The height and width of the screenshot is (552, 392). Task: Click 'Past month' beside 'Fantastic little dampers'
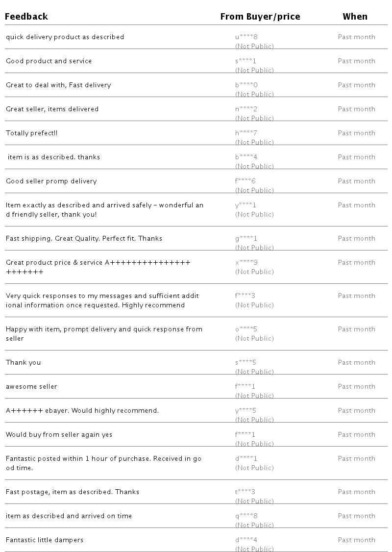click(356, 540)
